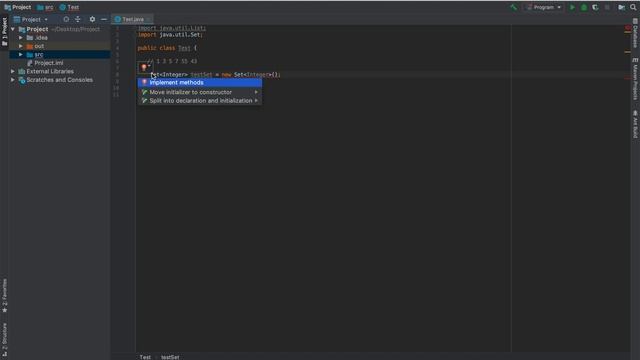This screenshot has height=360, width=640.
Task: Hide the Project panel with minus icon
Action: [104, 19]
